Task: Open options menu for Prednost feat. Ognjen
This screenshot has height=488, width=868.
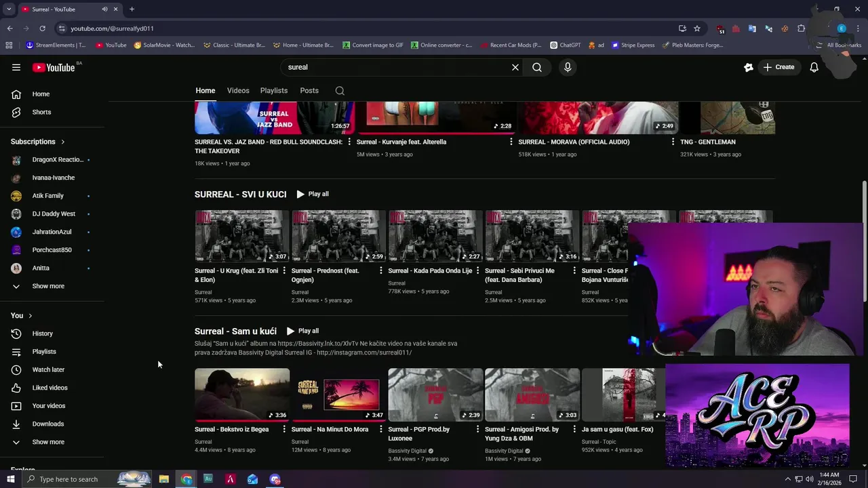Action: pyautogui.click(x=381, y=271)
